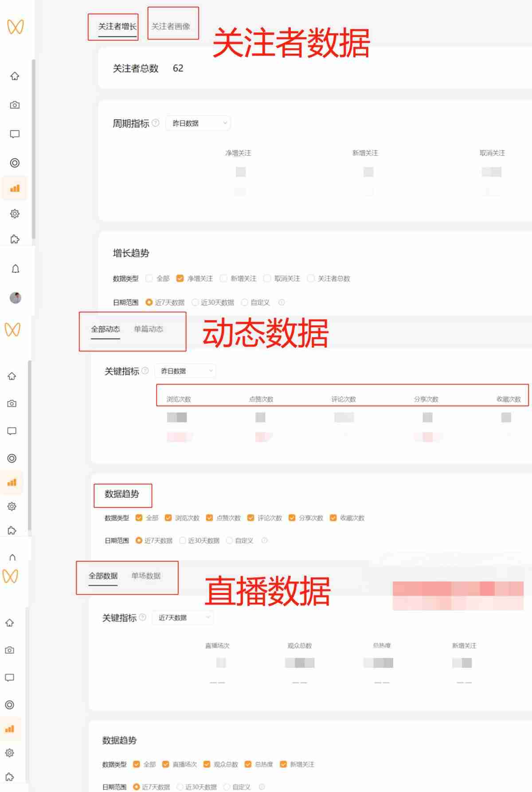Click the sidebar scrollbar in 关注者数据 view
Viewport: 532px width, 792px height.
point(33,149)
